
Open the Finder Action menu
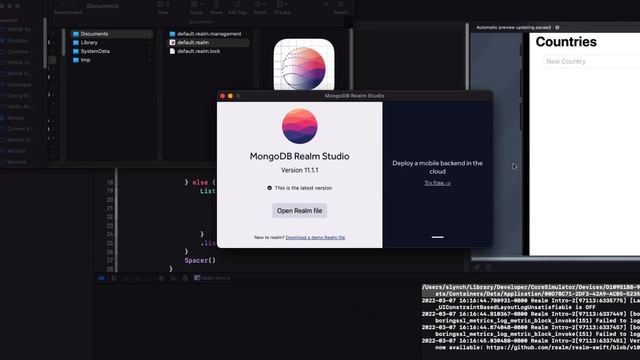260,4
